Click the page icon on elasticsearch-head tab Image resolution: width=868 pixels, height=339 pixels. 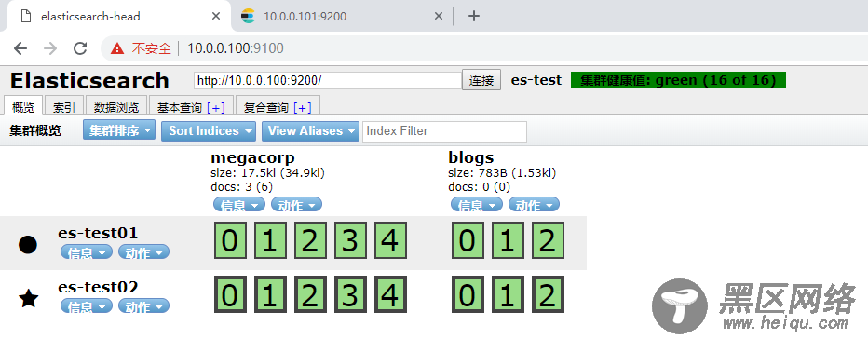point(25,16)
